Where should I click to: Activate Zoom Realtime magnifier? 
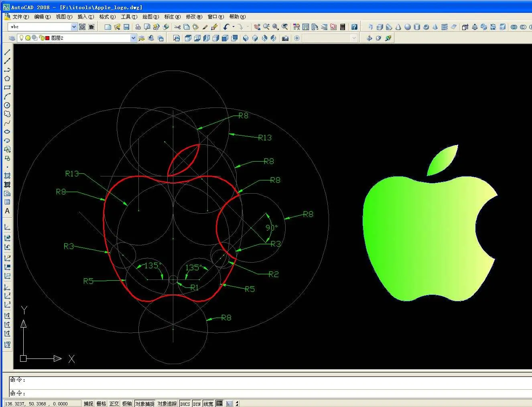266,27
